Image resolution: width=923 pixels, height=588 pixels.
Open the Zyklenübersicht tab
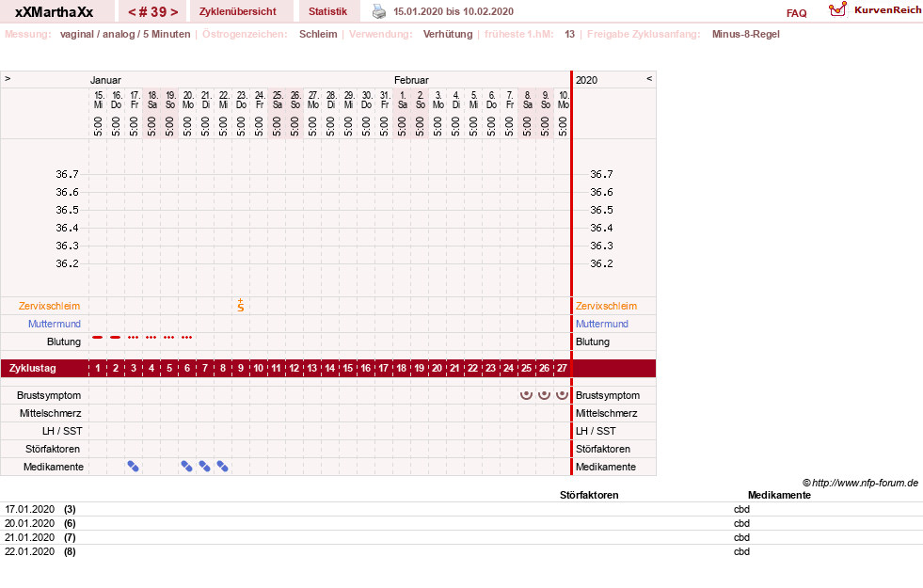point(238,11)
